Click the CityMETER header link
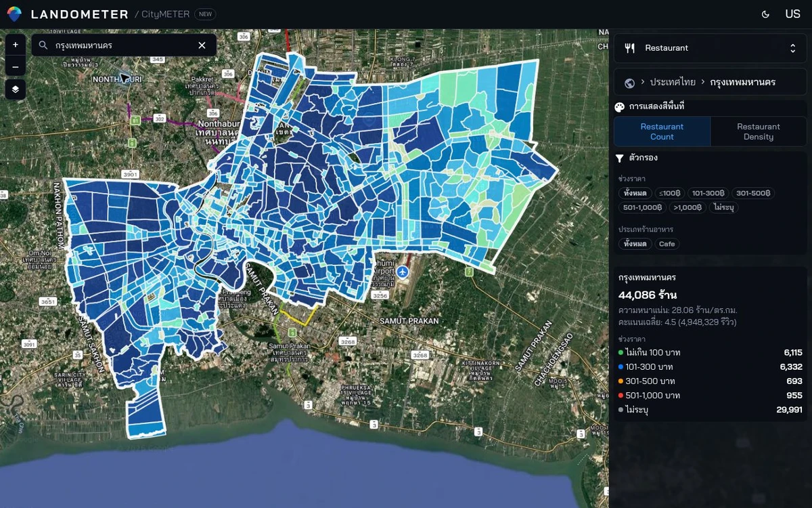 (165, 14)
